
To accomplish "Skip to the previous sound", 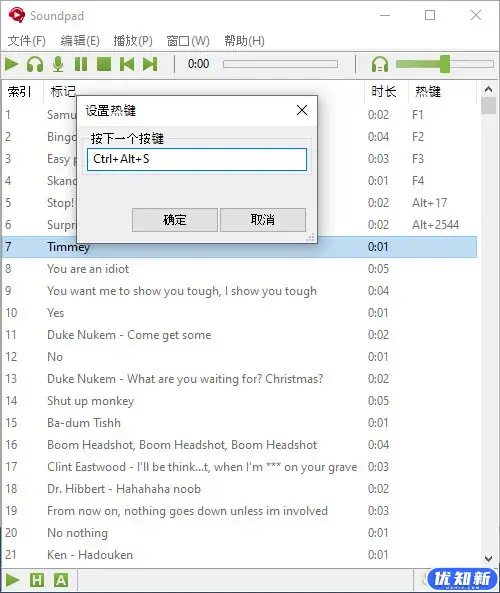I will 127,64.
